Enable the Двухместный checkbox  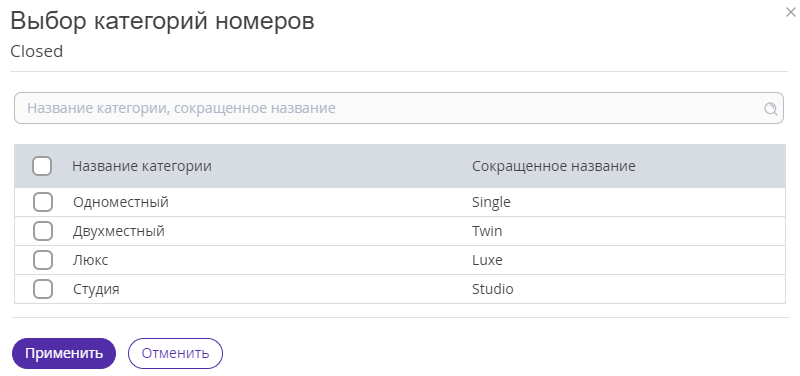(43, 231)
